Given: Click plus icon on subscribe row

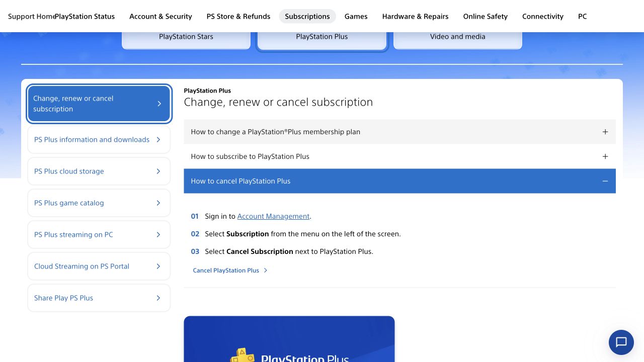Looking at the screenshot, I should (x=605, y=156).
